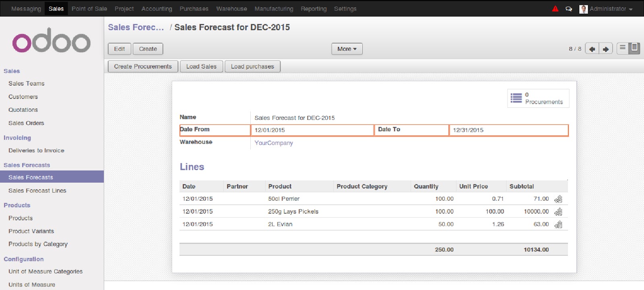Click gears icon on 250g Lays Pickels row
The height and width of the screenshot is (290, 644).
pos(558,212)
